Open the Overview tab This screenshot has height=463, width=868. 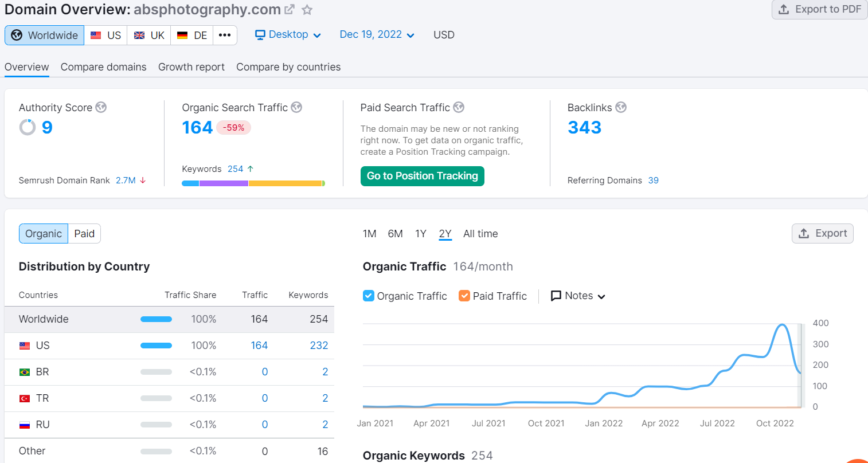27,67
